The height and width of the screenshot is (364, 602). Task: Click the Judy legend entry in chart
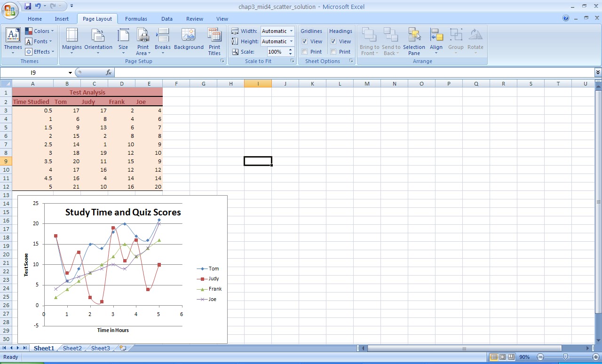[208, 278]
